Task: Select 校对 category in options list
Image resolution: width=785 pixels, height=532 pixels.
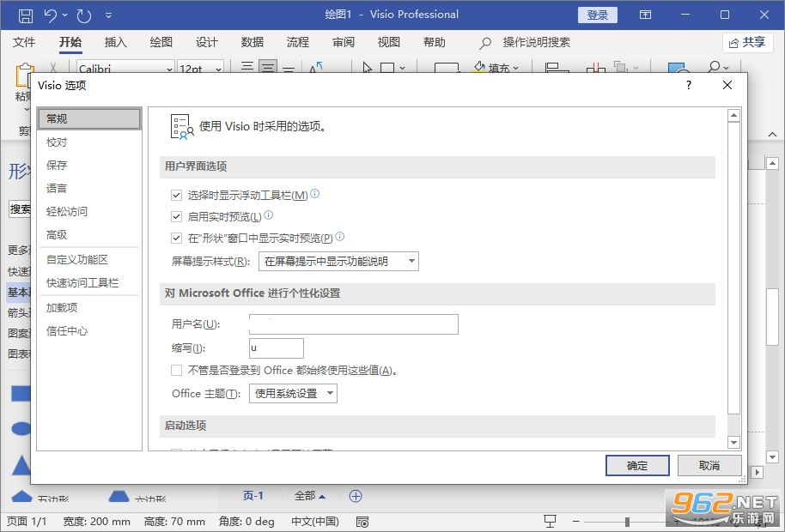Action: coord(89,142)
